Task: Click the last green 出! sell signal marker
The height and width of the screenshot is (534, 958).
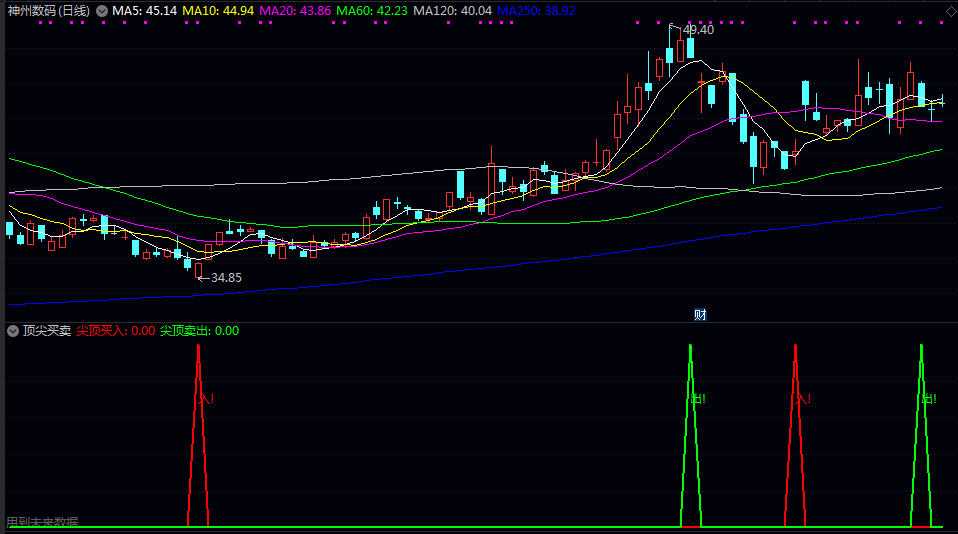Action: point(929,399)
